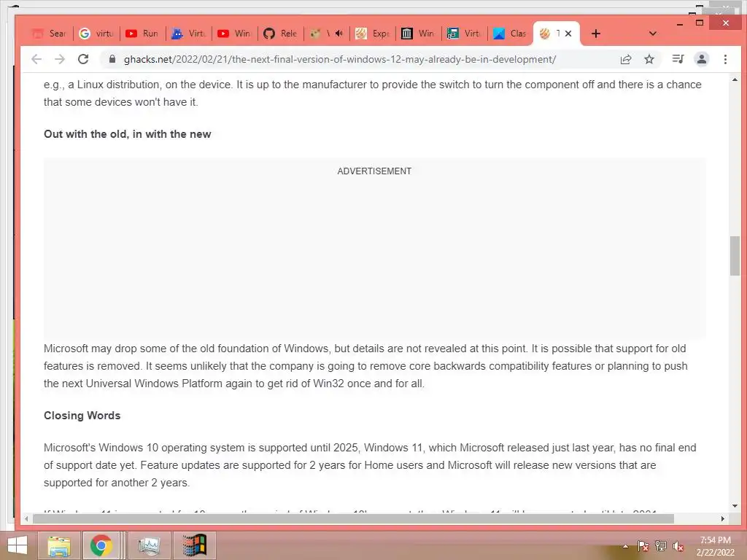Open network status tray icon

661,546
